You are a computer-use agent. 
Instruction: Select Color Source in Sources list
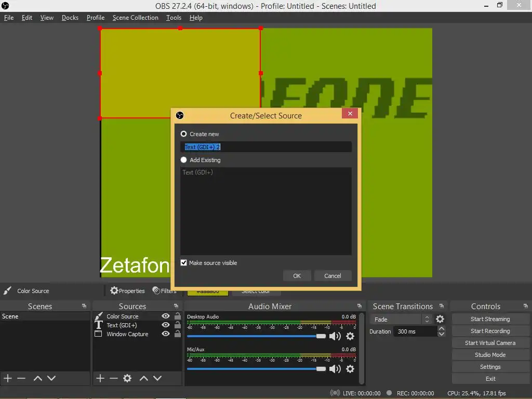(x=123, y=316)
